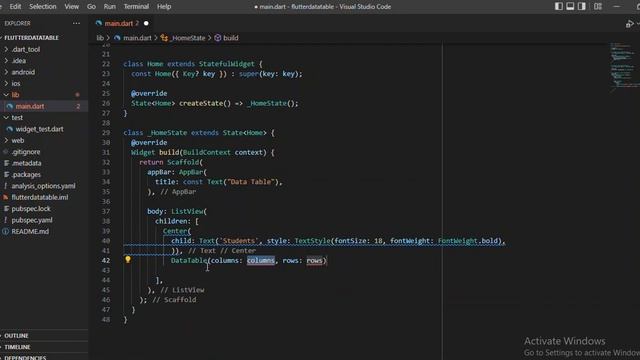Click the run/debug icon at editor top right
640x360 pixels.
coord(629,24)
